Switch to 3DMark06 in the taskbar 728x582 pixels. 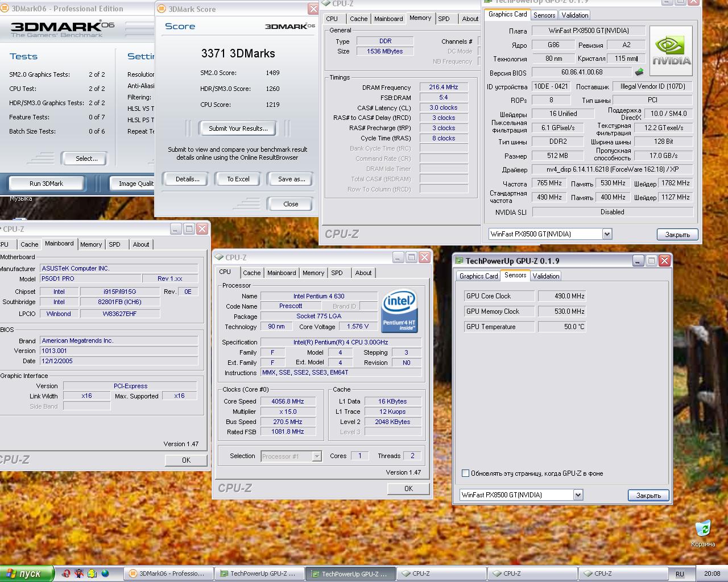[168, 573]
